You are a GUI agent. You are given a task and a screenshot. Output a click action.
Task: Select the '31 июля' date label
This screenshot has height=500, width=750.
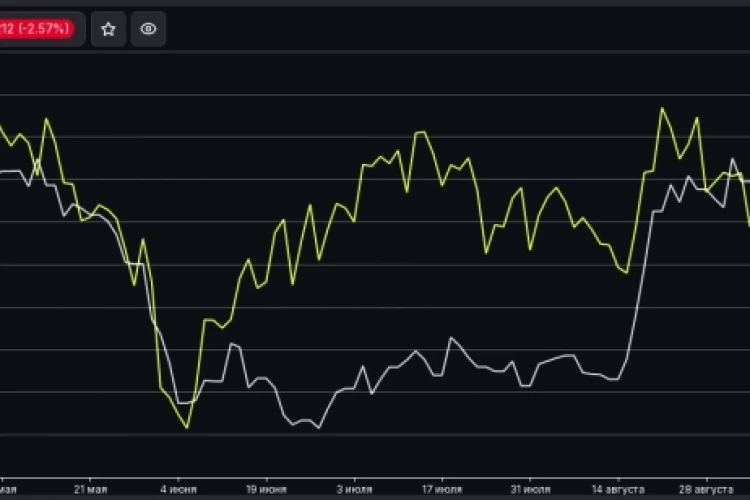tap(530, 489)
